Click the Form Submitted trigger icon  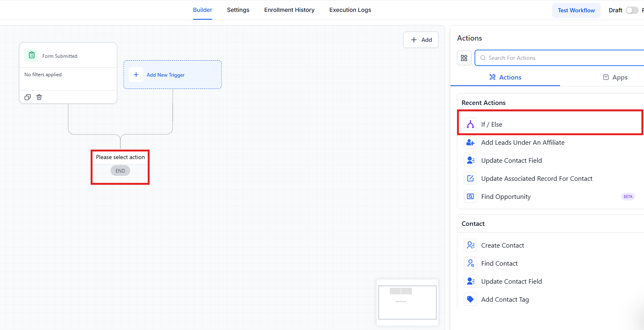coord(32,55)
